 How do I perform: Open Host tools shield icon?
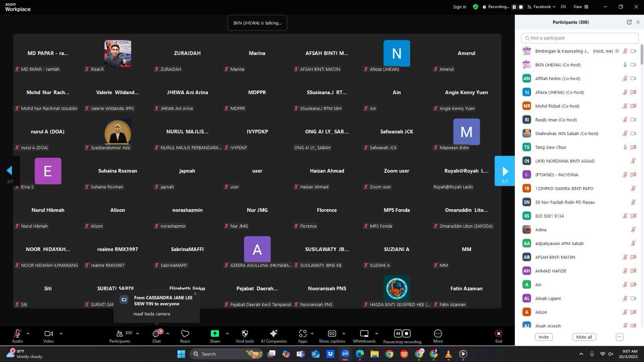[x=244, y=336]
